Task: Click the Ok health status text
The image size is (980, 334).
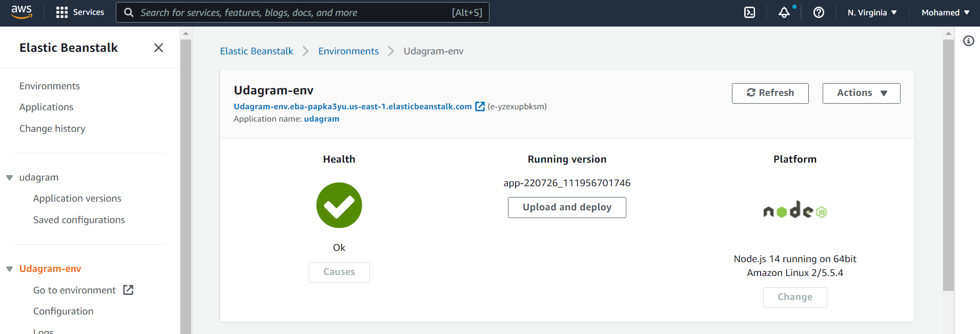Action: (339, 247)
